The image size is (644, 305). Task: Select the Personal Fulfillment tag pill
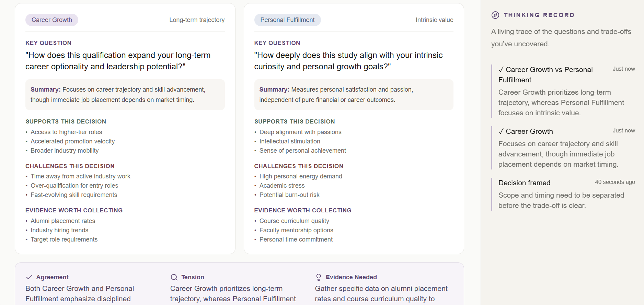tap(287, 20)
